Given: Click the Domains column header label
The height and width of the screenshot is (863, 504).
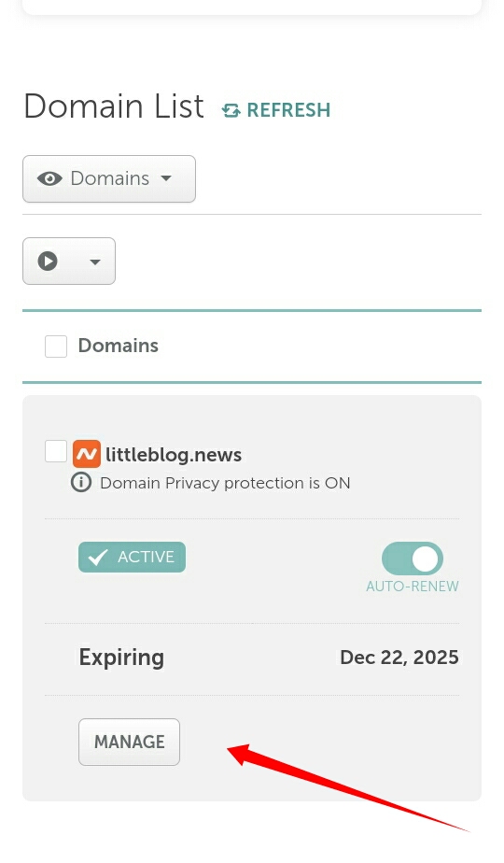Looking at the screenshot, I should [x=119, y=346].
